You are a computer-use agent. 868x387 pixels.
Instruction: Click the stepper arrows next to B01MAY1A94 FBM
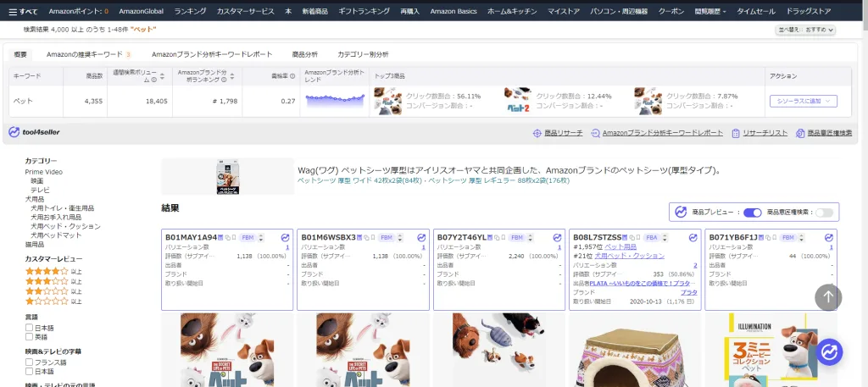click(x=261, y=238)
